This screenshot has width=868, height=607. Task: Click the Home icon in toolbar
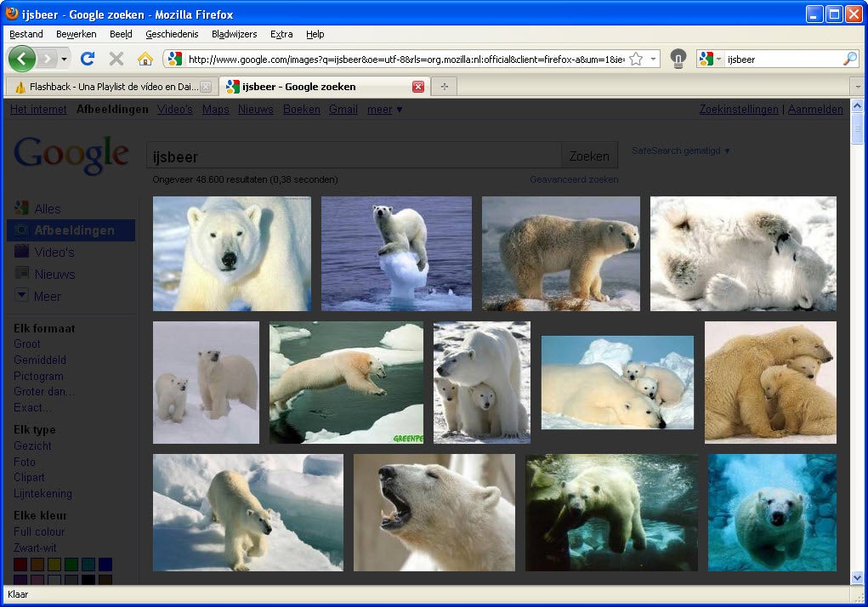(x=145, y=59)
